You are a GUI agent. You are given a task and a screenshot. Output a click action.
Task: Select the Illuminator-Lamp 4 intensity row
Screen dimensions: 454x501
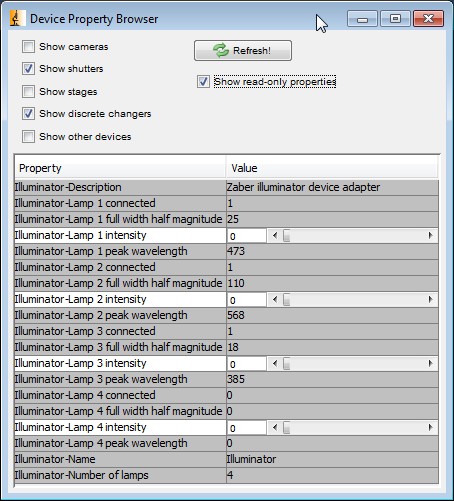(x=226, y=428)
